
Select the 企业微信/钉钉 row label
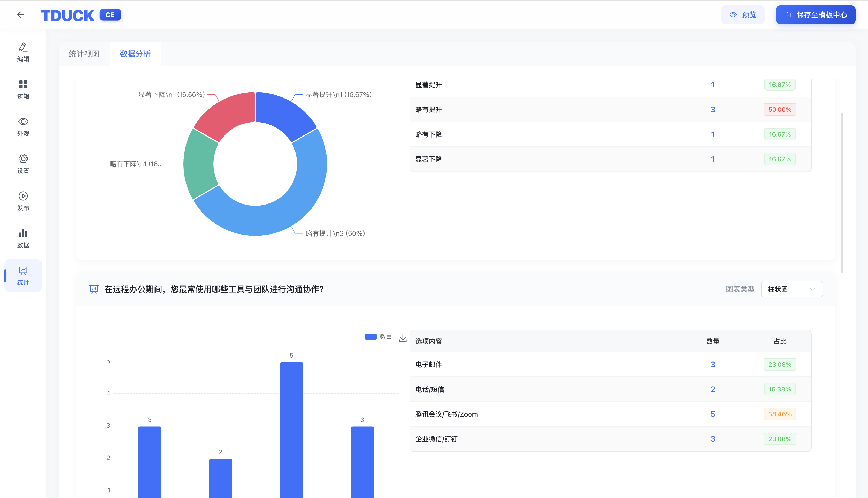[x=436, y=439]
